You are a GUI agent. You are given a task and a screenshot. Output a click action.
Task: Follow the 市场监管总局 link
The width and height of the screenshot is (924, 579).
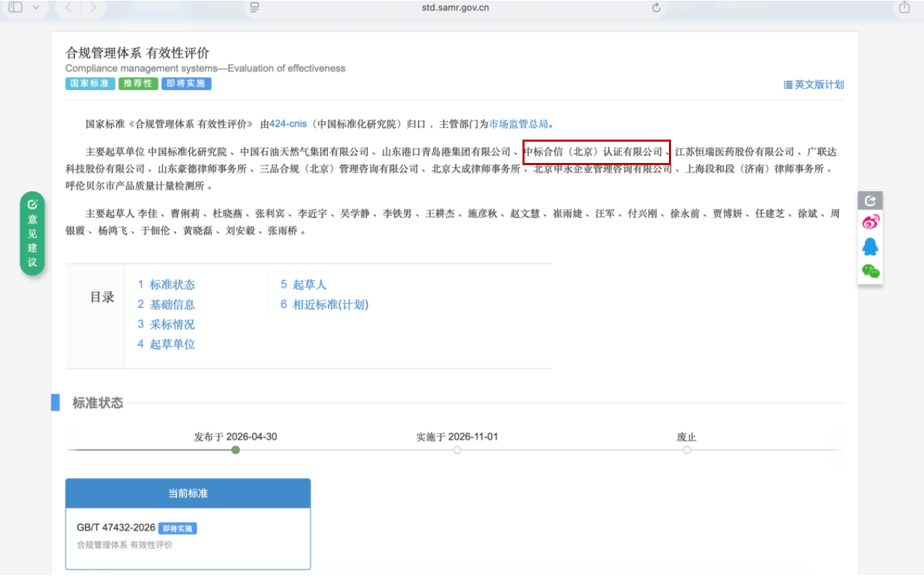[x=518, y=124]
